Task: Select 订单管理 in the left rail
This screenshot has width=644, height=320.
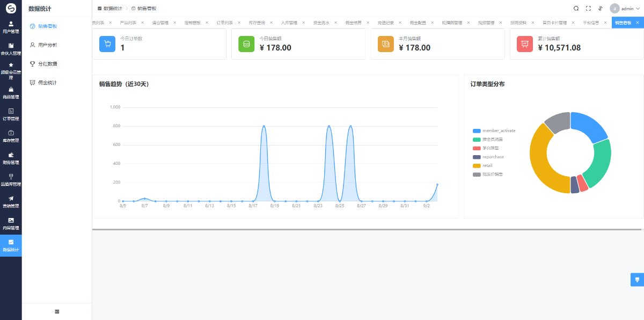Action: point(11,114)
